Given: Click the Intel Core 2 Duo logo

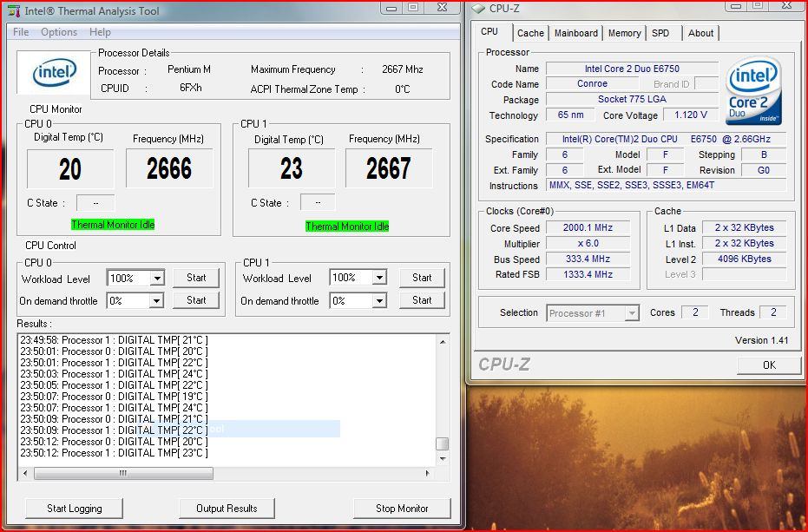Looking at the screenshot, I should click(x=753, y=90).
